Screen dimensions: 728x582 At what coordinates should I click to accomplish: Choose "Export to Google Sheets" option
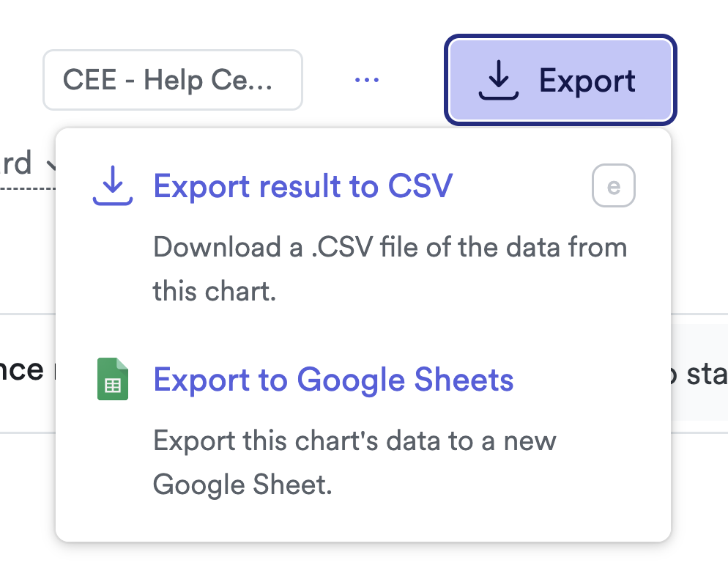pos(333,380)
